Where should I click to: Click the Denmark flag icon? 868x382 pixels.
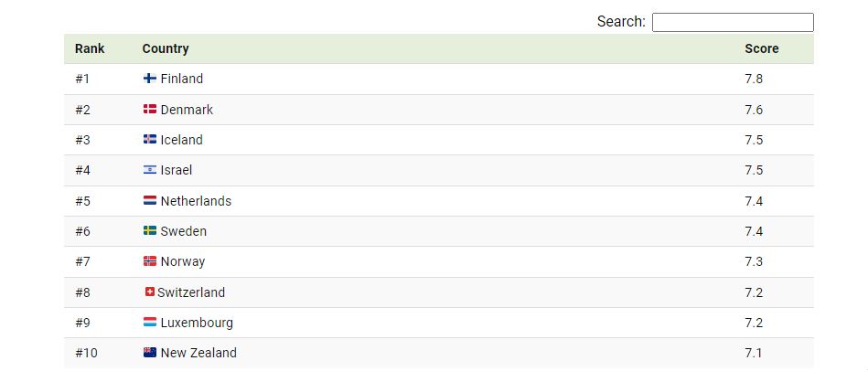pos(149,110)
